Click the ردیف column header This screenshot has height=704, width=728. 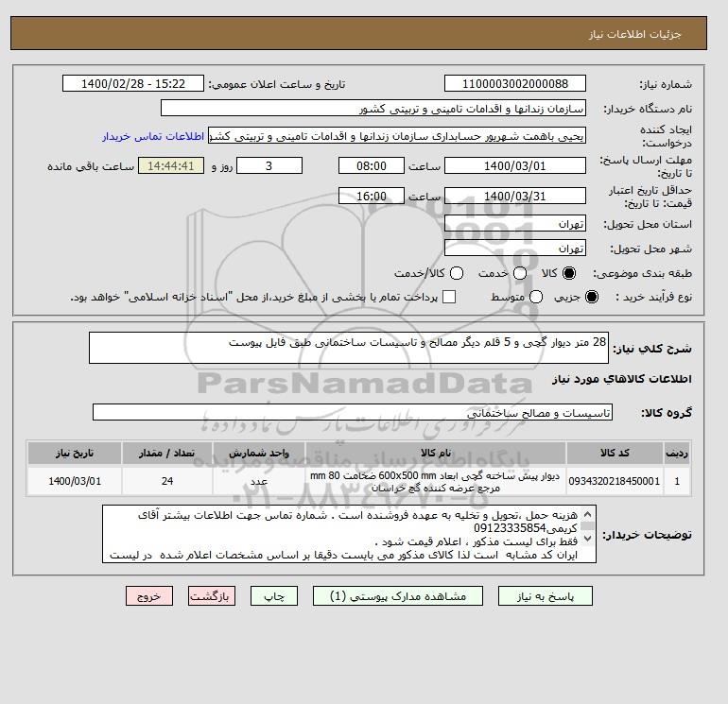677,453
